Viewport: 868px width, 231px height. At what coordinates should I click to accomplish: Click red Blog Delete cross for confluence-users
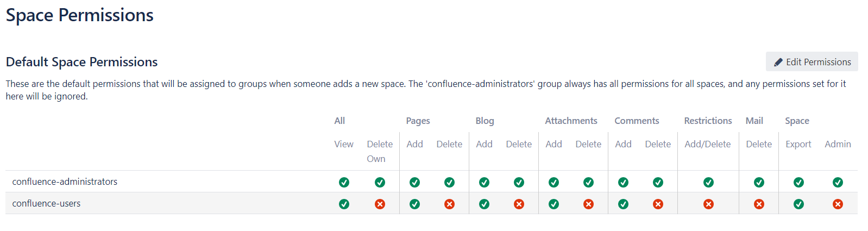[x=519, y=204]
